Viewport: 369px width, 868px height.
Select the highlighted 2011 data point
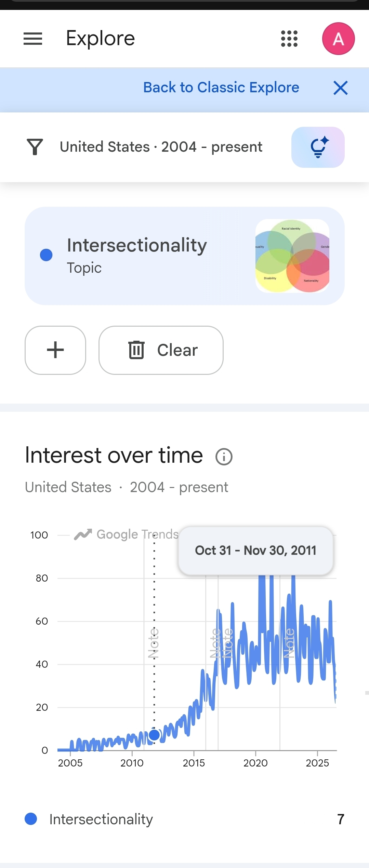pos(154,734)
